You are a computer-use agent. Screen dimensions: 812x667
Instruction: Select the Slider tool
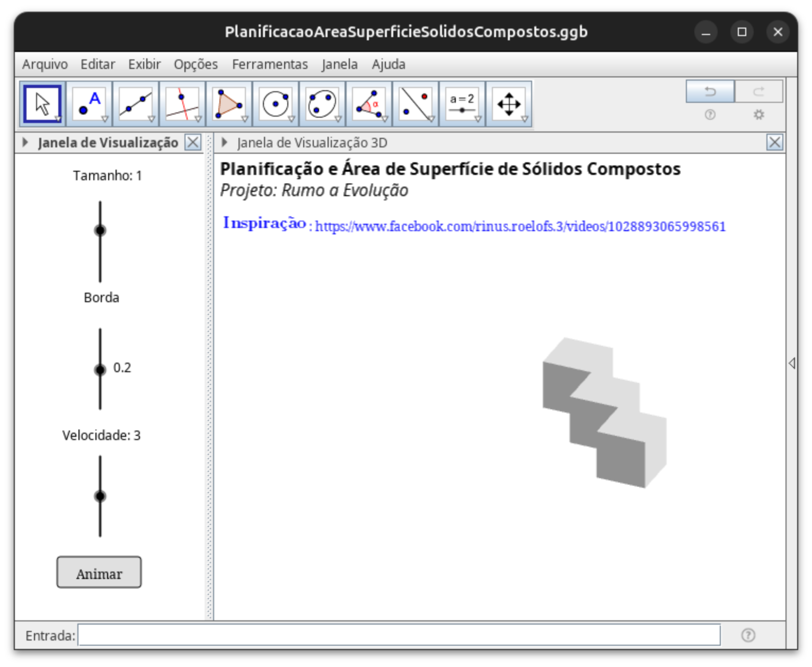[462, 104]
